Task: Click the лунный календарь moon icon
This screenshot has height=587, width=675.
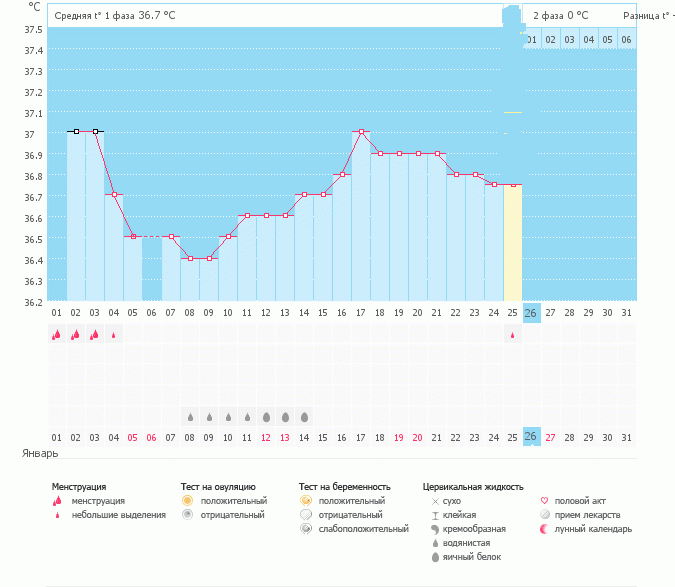Action: (544, 528)
